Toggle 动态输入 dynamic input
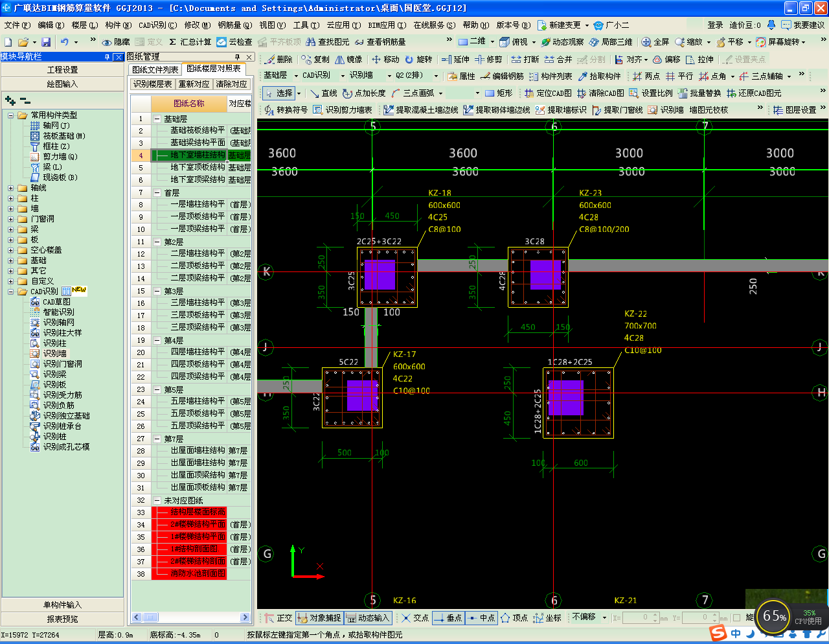This screenshot has height=644, width=829. click(x=368, y=618)
